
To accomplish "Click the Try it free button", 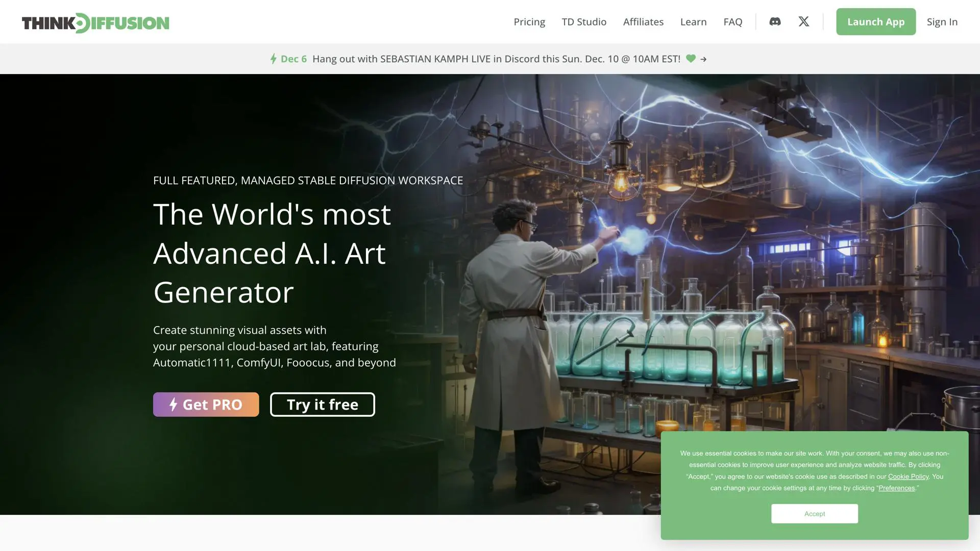I will click(x=322, y=405).
